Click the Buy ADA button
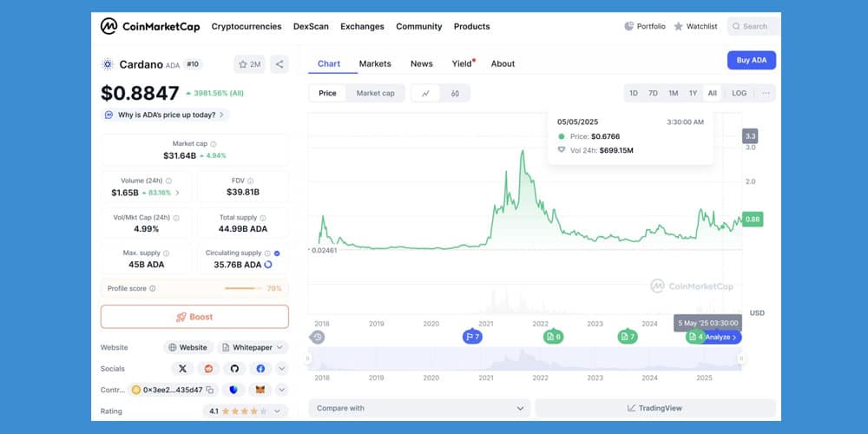Viewport: 868px width, 434px height. point(751,60)
